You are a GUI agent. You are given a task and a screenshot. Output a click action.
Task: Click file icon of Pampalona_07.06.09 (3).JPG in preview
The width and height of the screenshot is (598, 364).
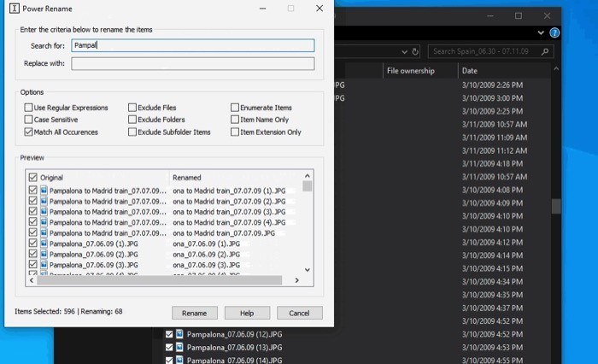(44, 265)
